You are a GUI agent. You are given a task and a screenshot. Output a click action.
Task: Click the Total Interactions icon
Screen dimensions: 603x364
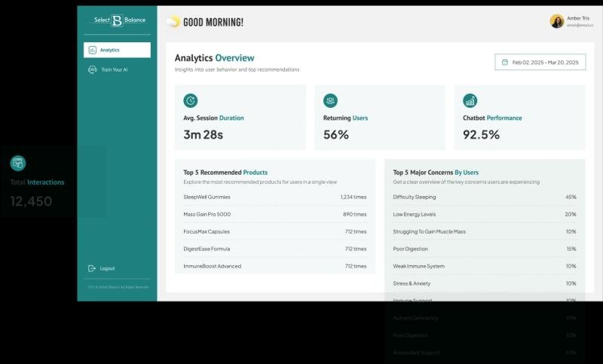tap(18, 163)
